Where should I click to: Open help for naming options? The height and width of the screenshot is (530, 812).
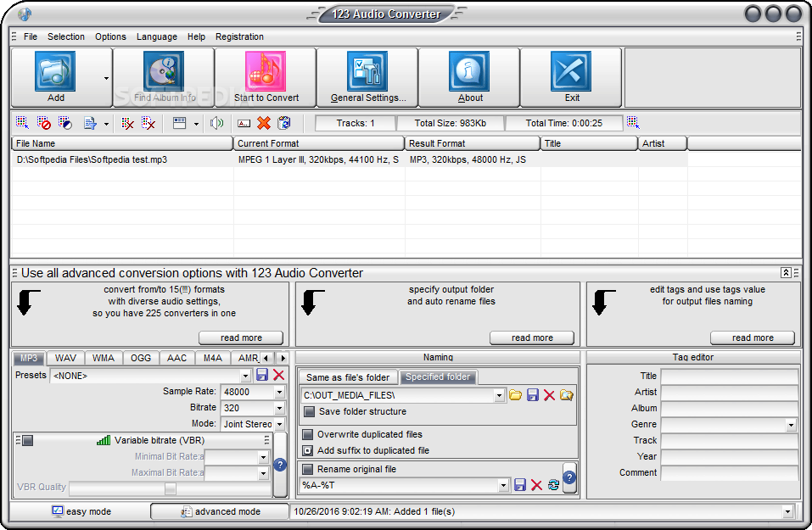(569, 477)
